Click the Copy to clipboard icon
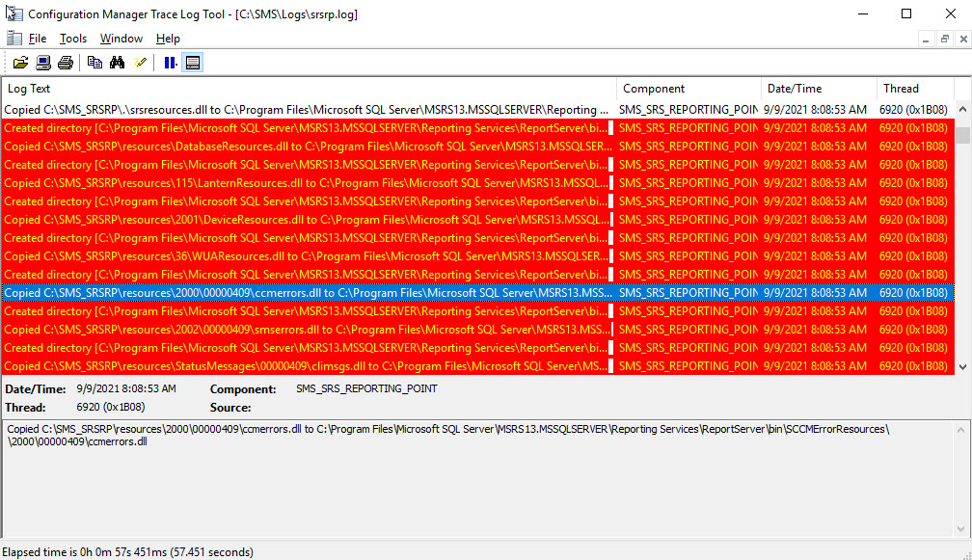This screenshot has height=560, width=972. [x=94, y=63]
